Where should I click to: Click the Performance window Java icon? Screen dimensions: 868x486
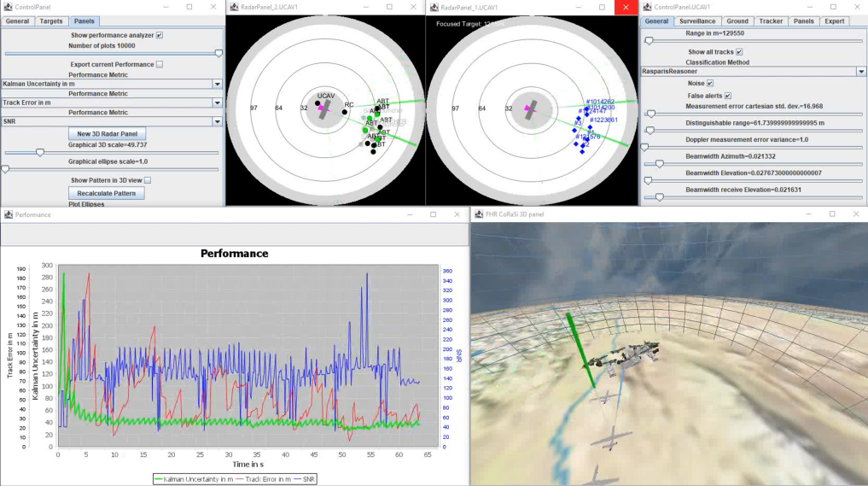(x=9, y=214)
